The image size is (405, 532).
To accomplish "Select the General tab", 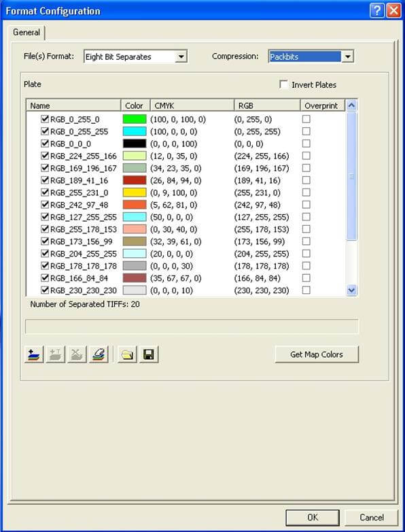I will point(27,33).
